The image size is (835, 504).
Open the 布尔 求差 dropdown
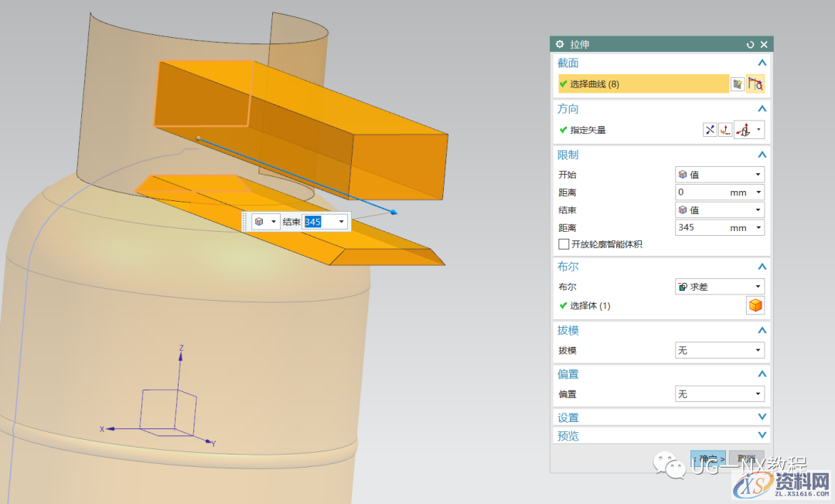click(719, 287)
